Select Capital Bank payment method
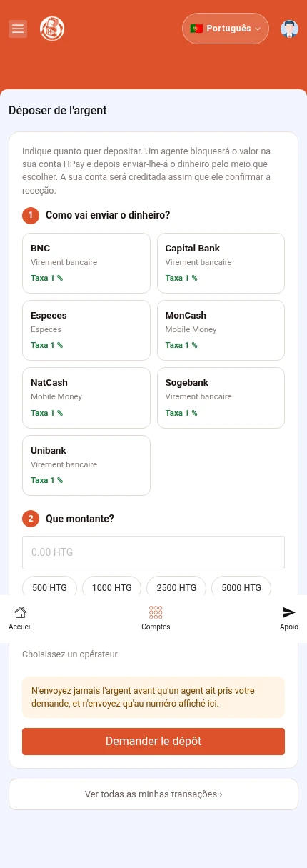This screenshot has width=307, height=868. [x=221, y=263]
